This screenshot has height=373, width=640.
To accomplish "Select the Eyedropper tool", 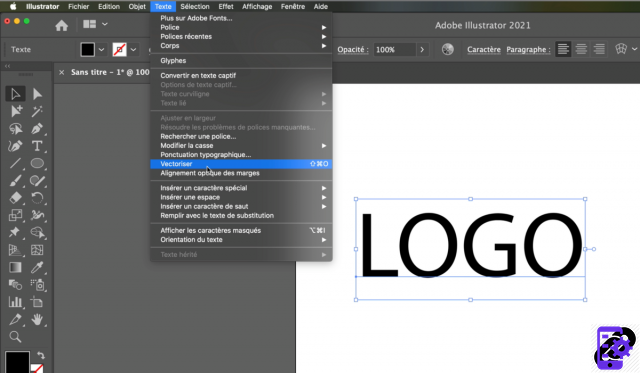I will [37, 267].
